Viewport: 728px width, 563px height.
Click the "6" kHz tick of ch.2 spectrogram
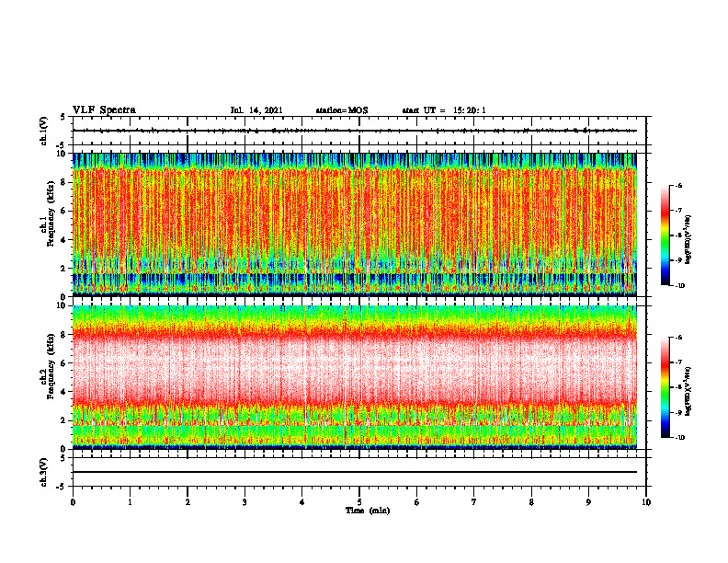click(64, 363)
